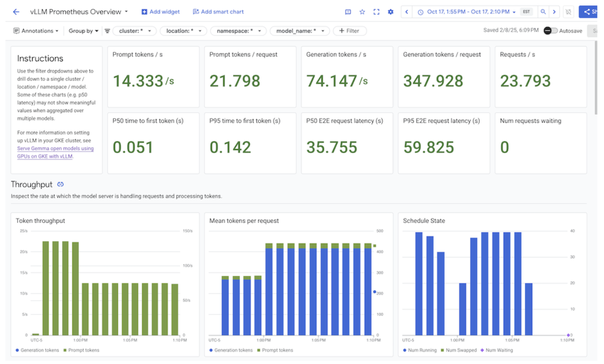Open the dashboard keyboard shortcuts panel icon
604x364 pixels.
348,12
